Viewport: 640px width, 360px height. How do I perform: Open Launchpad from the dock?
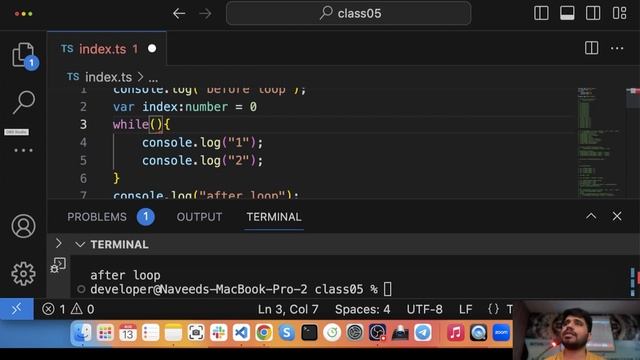coord(105,333)
